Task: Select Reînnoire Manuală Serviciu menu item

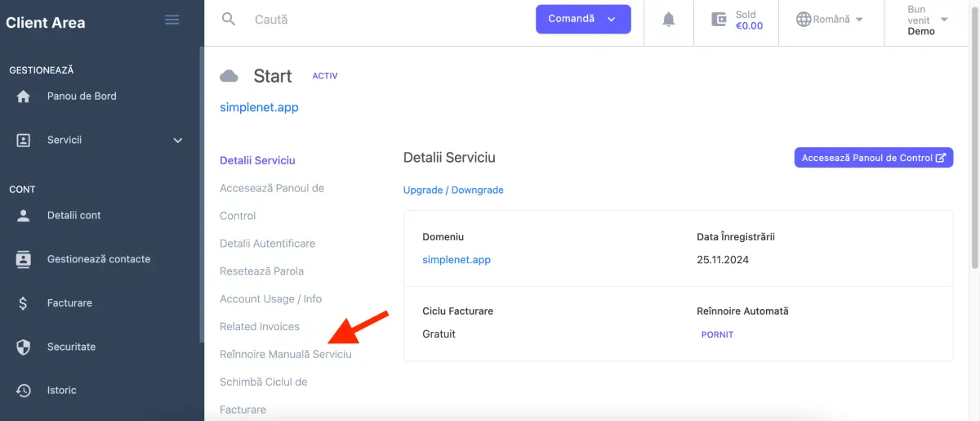Action: point(285,354)
